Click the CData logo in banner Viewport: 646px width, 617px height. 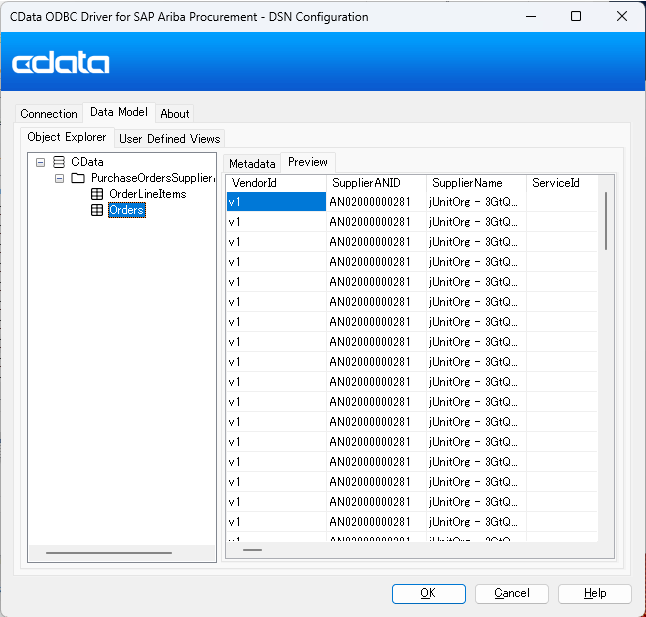61,63
